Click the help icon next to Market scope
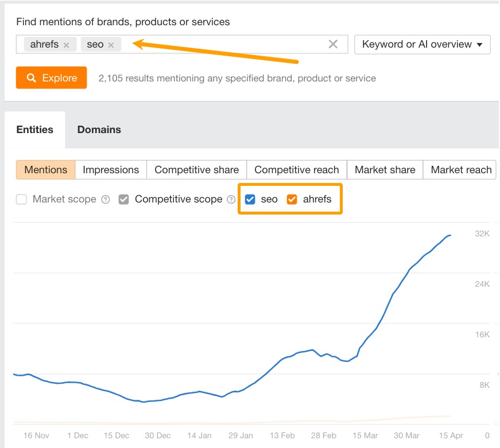The width and height of the screenshot is (500, 448). (x=107, y=199)
